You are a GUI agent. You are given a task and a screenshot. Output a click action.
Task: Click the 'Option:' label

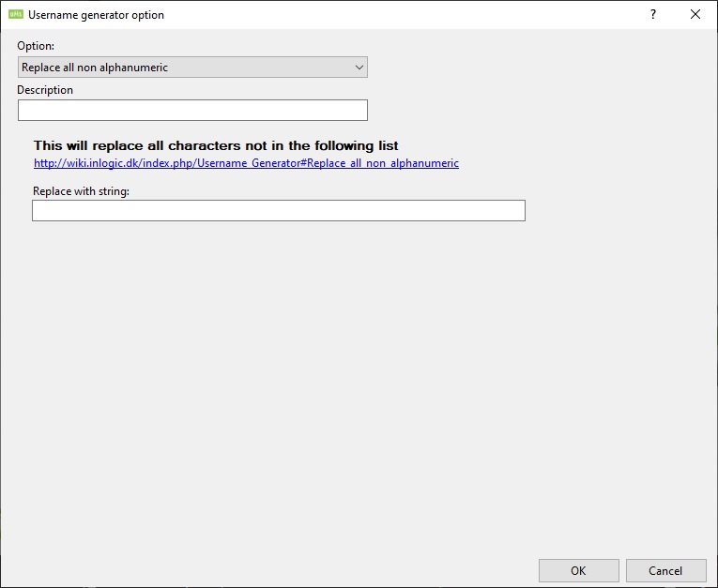[x=36, y=45]
